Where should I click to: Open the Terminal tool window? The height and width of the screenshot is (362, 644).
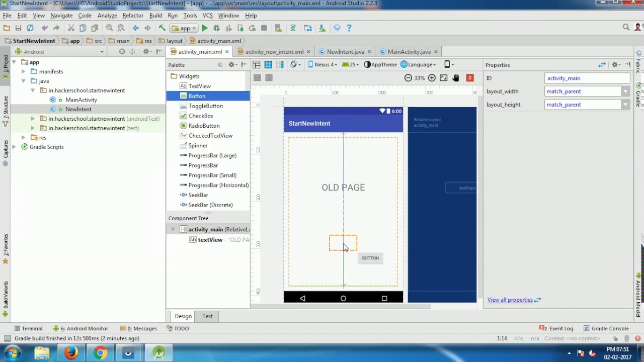point(28,329)
